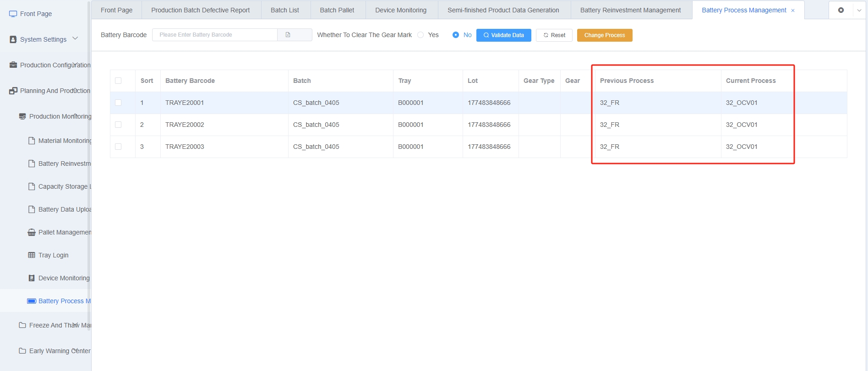Click 32_OCV01 in TRAYE20002 row

click(742, 125)
